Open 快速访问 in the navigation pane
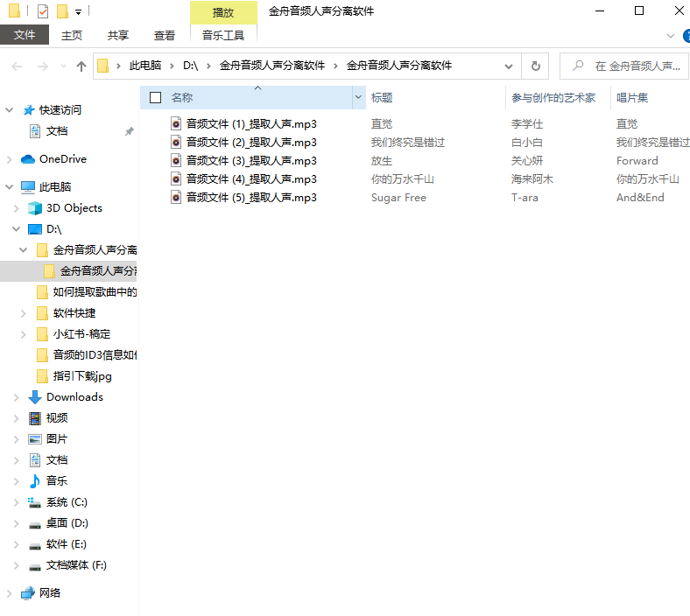This screenshot has height=616, width=690. (x=60, y=110)
